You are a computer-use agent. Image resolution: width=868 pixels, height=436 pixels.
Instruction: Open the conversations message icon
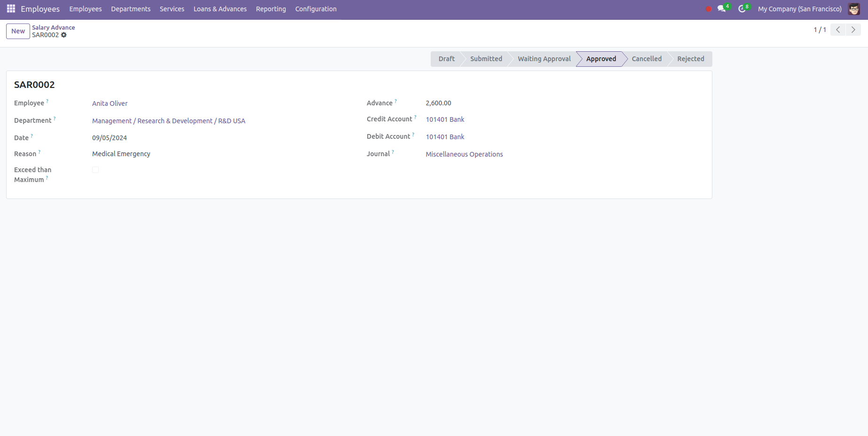[721, 9]
